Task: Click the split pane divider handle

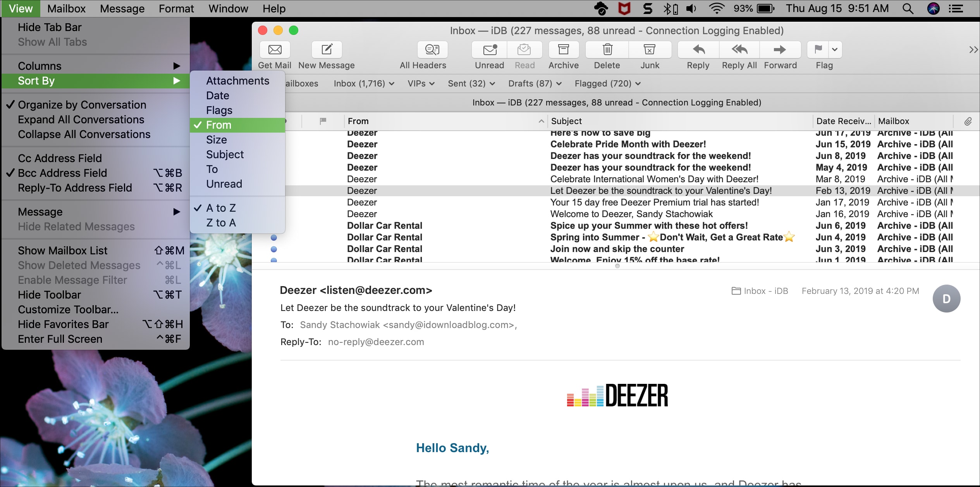Action: (617, 266)
